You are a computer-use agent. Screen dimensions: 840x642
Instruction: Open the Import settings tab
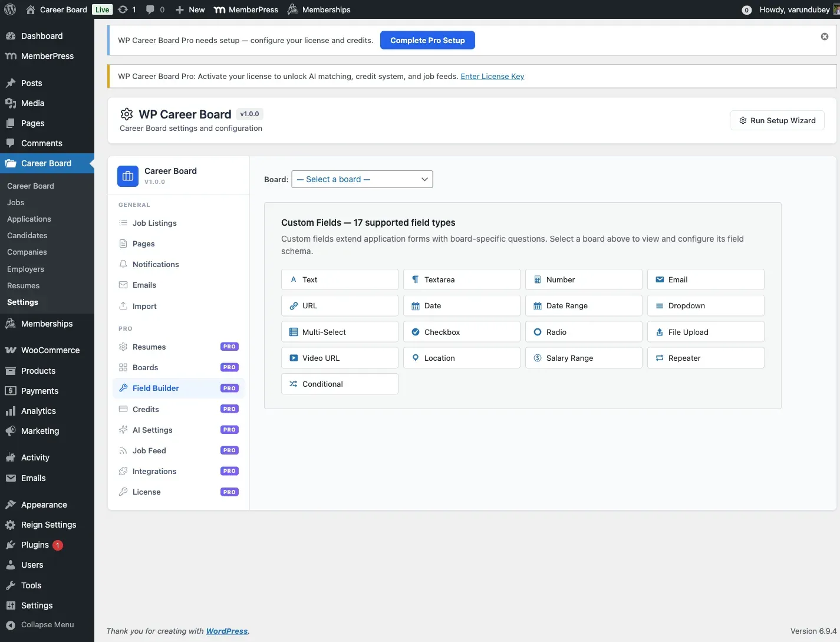pos(179,306)
